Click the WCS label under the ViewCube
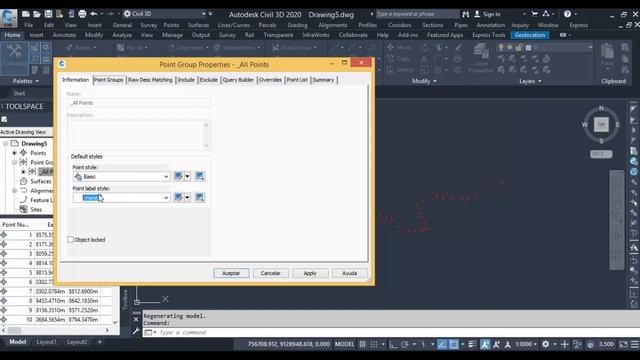This screenshot has width=640, height=360. click(x=601, y=154)
